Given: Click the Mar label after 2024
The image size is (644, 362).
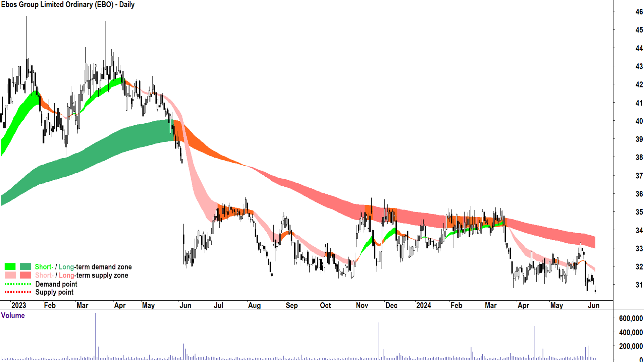Looking at the screenshot, I should point(491,305).
